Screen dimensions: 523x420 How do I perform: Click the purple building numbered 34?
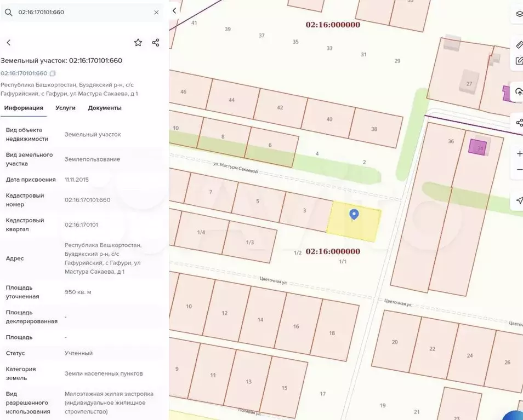tap(477, 147)
